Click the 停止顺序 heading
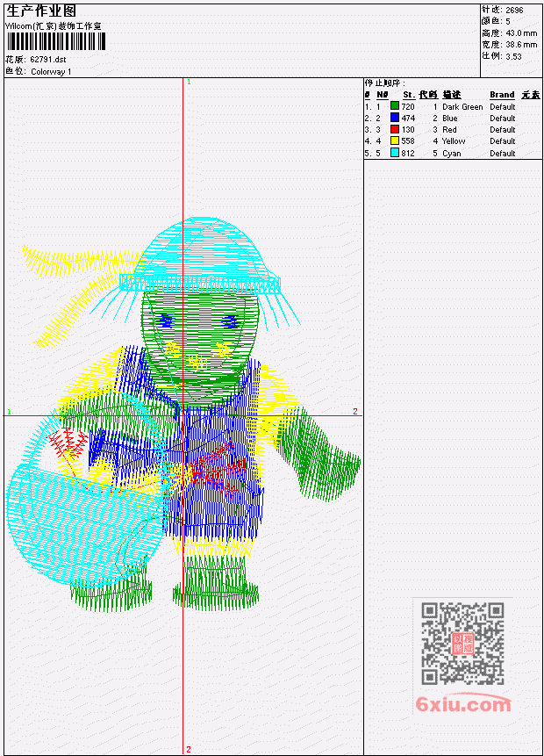544x756 pixels. [384, 83]
